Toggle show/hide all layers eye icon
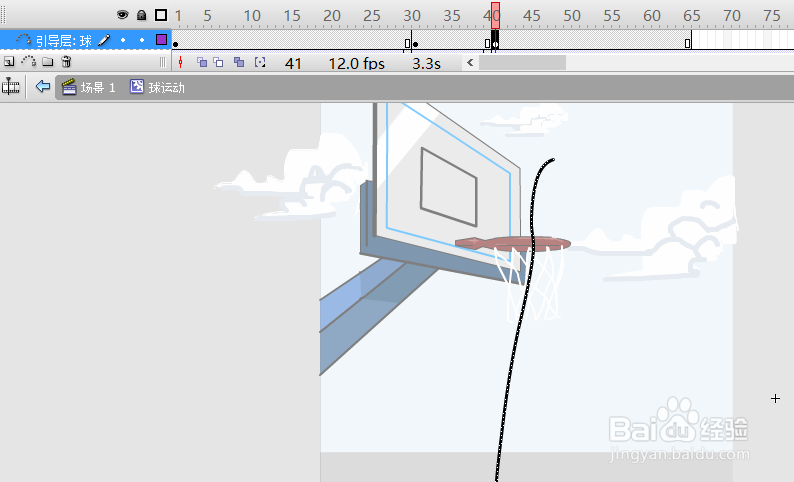 [123, 15]
